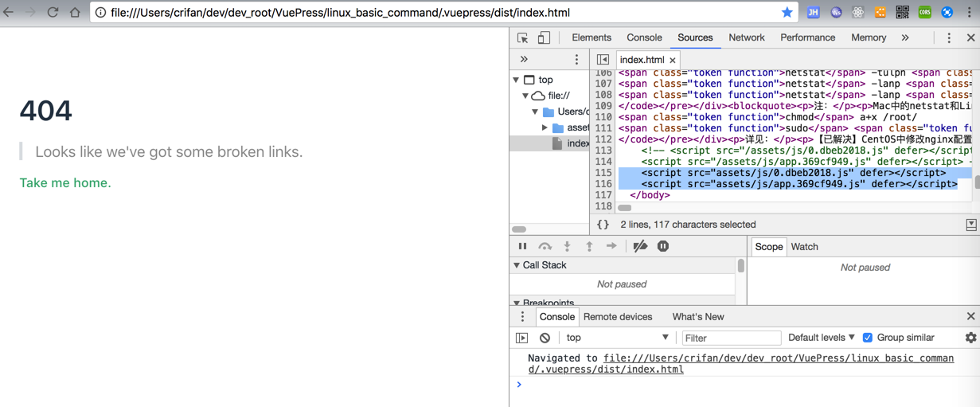Click code line number 117
The width and height of the screenshot is (980, 407).
603,195
